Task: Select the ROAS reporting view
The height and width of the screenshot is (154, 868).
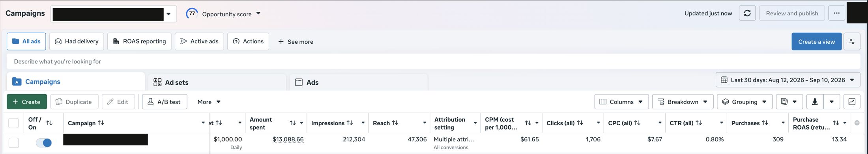Action: (139, 41)
